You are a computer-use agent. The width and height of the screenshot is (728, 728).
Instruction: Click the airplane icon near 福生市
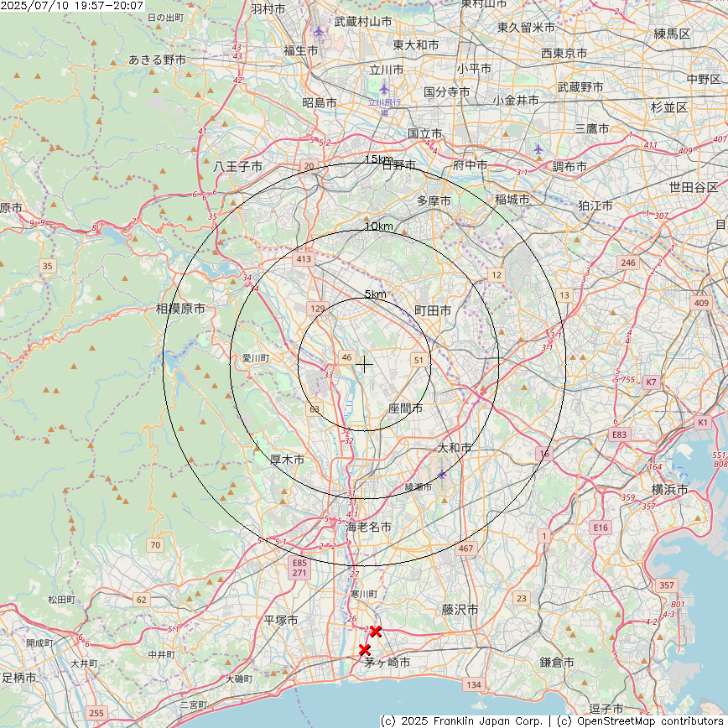coord(319,32)
